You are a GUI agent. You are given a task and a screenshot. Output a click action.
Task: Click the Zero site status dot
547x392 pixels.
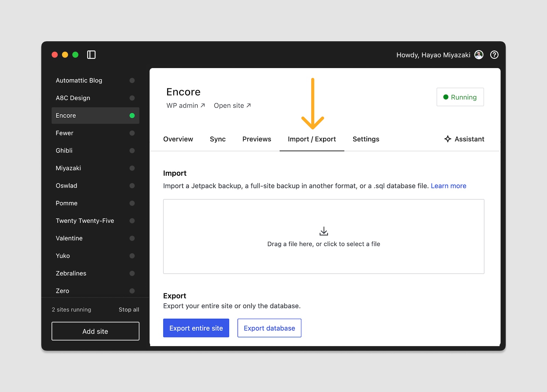click(x=132, y=291)
